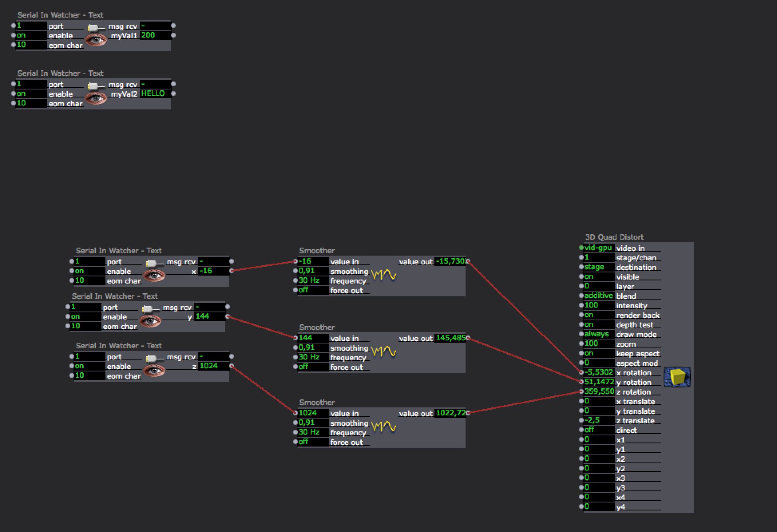Screen dimensions: 777x532
Task: Click the intensity value 100 on 3D Quad Distort
Action: tap(598, 306)
